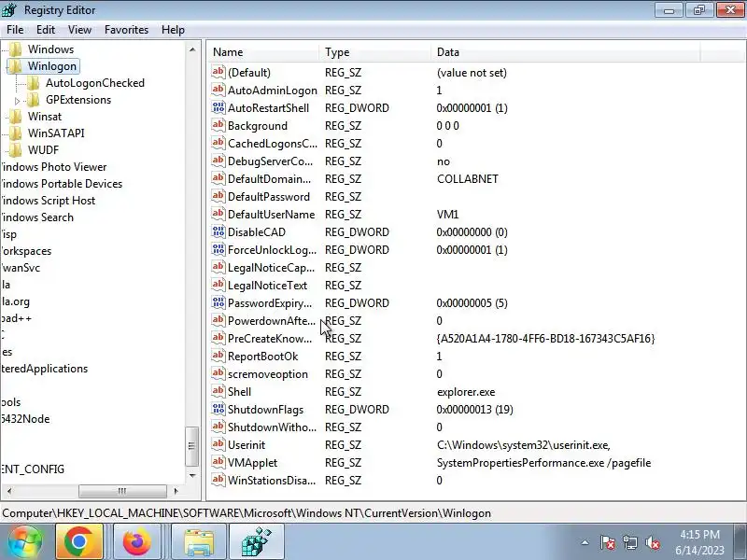
Task: Click the taskbar clock showing 4:15 PM
Action: [x=699, y=542]
